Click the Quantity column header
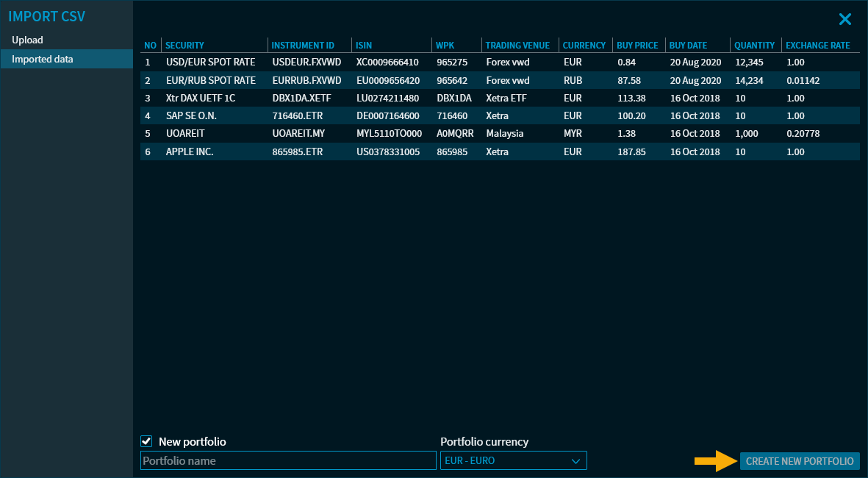Image resolution: width=868 pixels, height=478 pixels. coord(754,46)
